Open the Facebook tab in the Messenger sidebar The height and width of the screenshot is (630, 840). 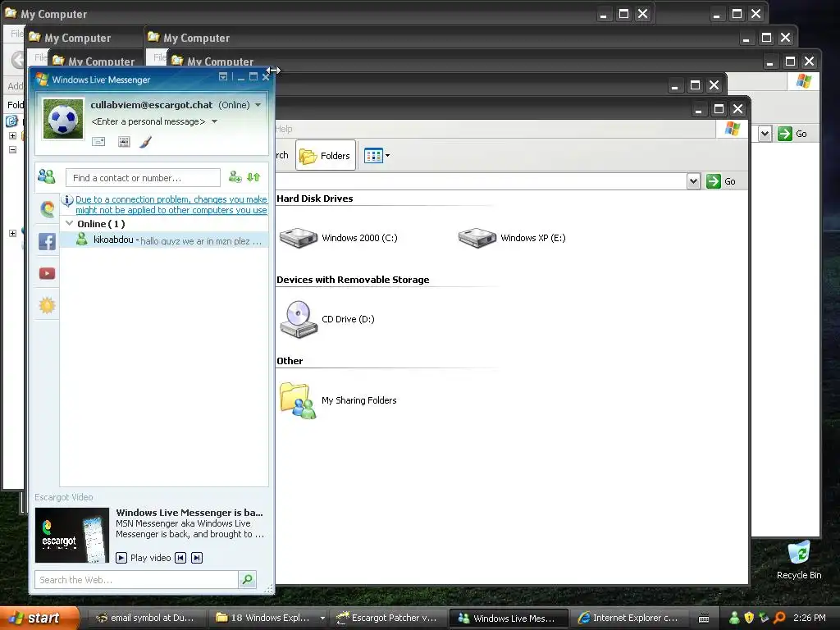coord(47,242)
